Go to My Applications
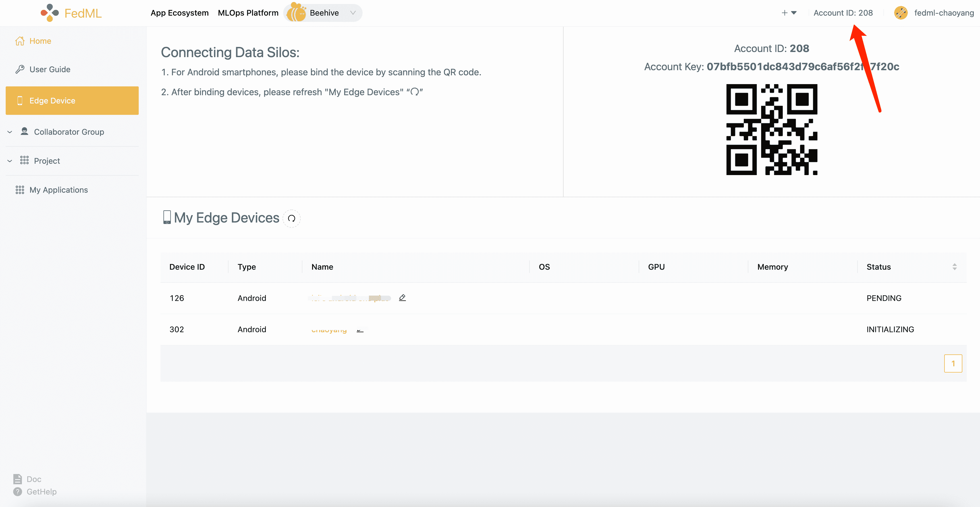The image size is (980, 507). tap(59, 190)
